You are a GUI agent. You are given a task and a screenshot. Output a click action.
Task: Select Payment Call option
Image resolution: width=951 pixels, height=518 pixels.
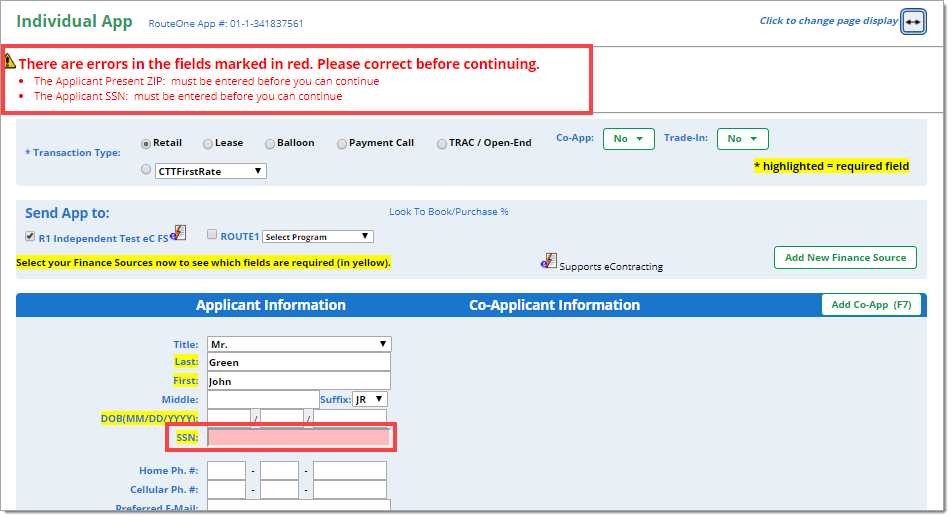tap(342, 144)
